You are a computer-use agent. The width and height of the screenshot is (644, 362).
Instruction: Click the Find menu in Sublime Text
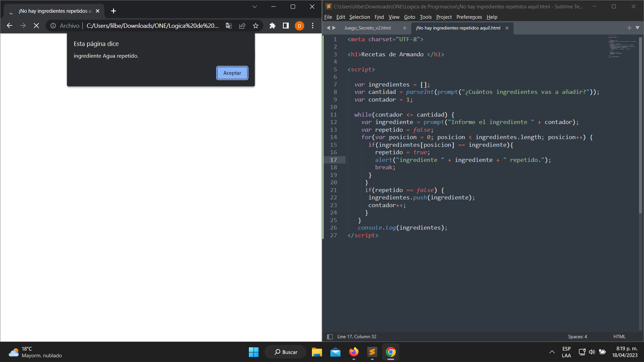coord(379,17)
